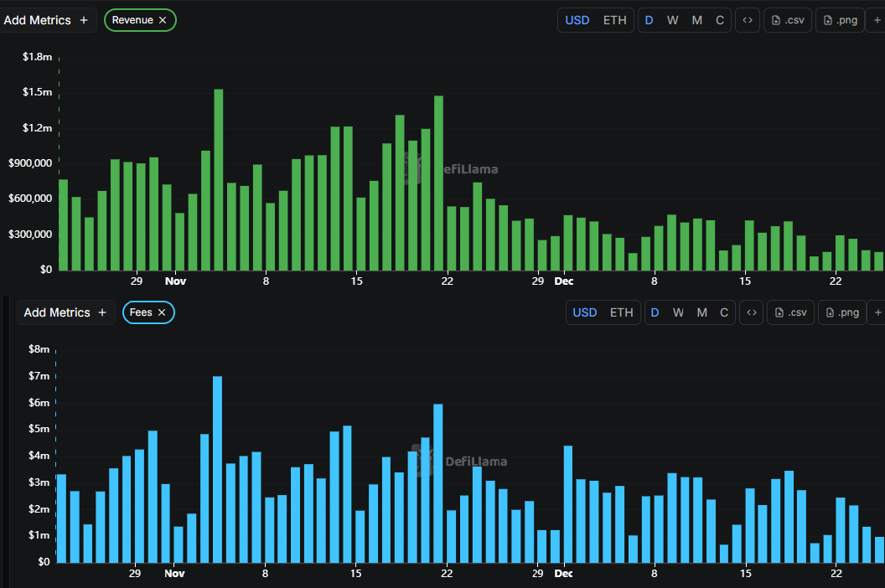The height and width of the screenshot is (588, 885).
Task: Click tallest green Revenue bar near $1.5m
Action: (x=219, y=179)
